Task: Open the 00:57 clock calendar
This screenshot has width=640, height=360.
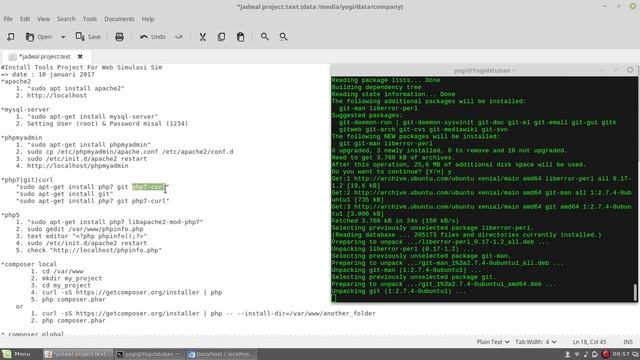Action: click(620, 354)
